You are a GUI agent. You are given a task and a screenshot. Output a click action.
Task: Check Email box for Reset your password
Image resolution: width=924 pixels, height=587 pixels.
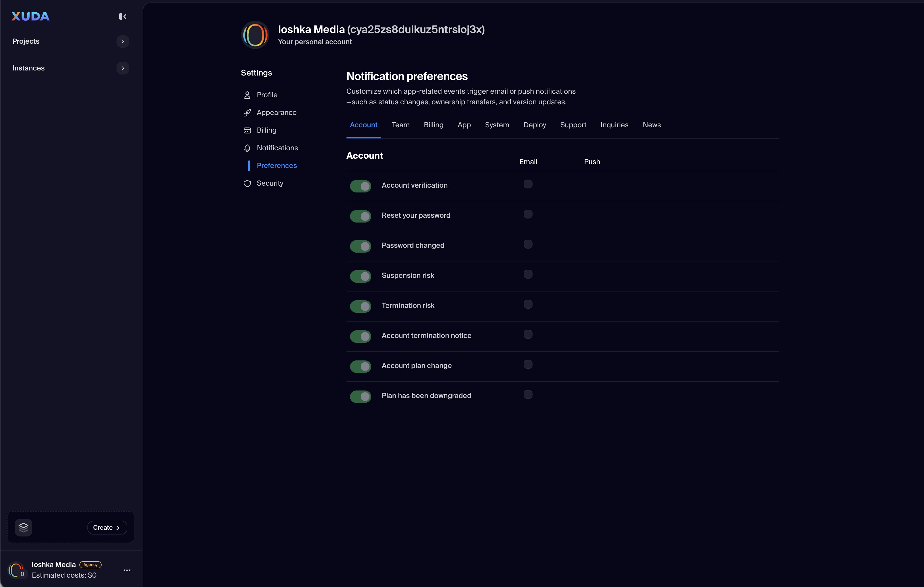pyautogui.click(x=528, y=214)
